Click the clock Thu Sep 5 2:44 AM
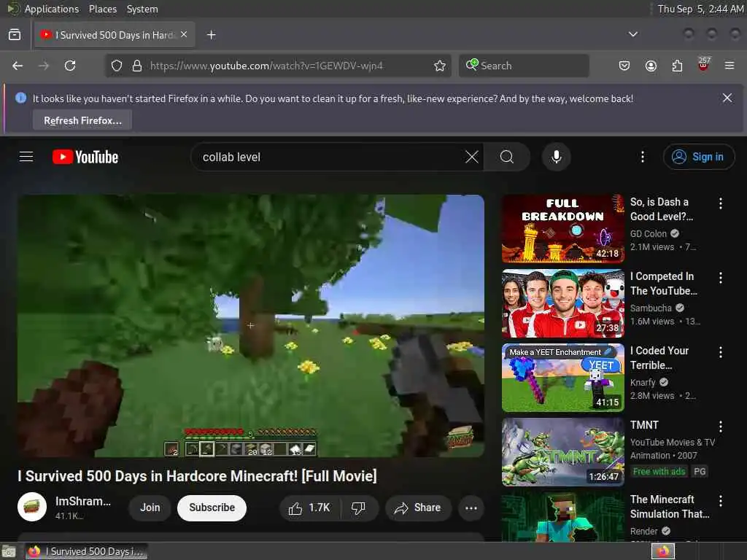 700,9
